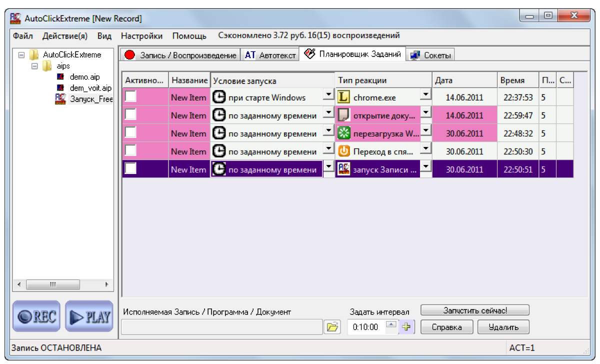This screenshot has height=364, width=600.
Task: Click the 'Тип реакции' column header
Action: 383,80
